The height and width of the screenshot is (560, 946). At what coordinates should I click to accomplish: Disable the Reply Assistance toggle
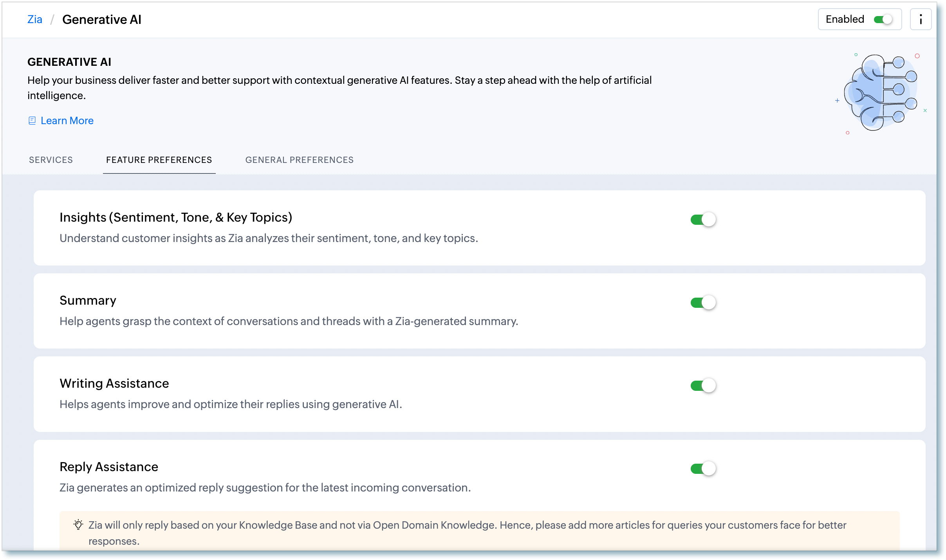tap(703, 469)
